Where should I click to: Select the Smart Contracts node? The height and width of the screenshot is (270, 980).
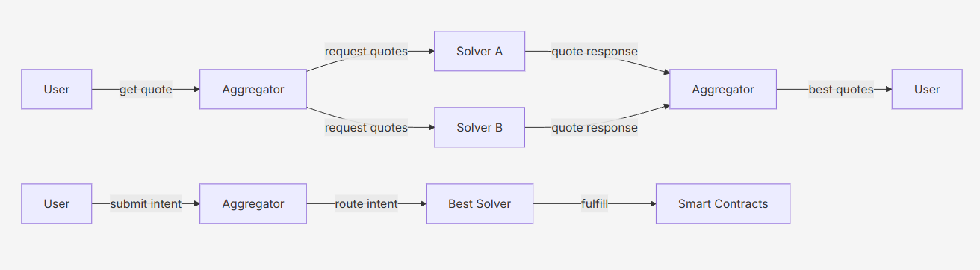[723, 203]
